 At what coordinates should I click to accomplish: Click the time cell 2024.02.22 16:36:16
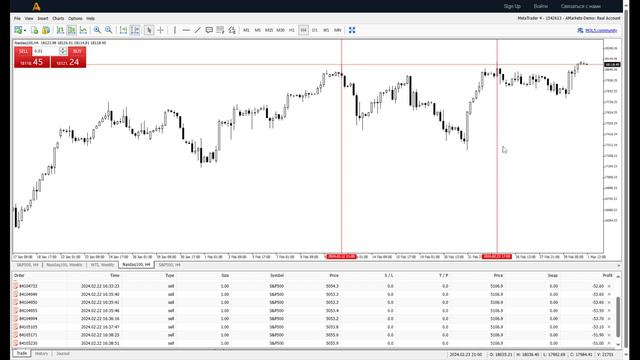pyautogui.click(x=100, y=319)
